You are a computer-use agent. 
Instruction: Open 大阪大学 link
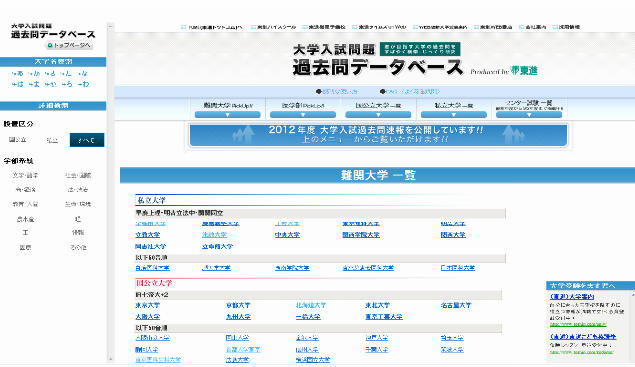148,317
